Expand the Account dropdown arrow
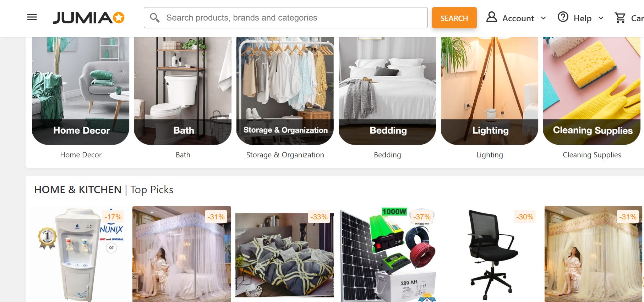Image resolution: width=644 pixels, height=302 pixels. tap(543, 18)
